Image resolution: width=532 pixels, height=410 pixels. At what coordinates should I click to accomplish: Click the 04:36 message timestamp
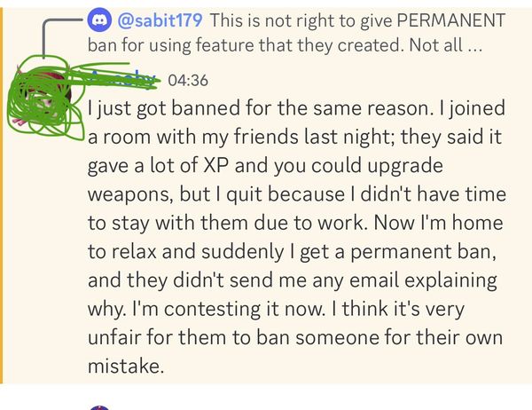click(x=187, y=81)
